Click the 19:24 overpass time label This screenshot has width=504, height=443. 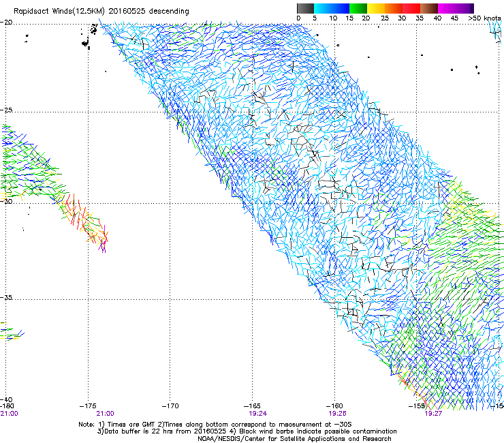(x=257, y=414)
